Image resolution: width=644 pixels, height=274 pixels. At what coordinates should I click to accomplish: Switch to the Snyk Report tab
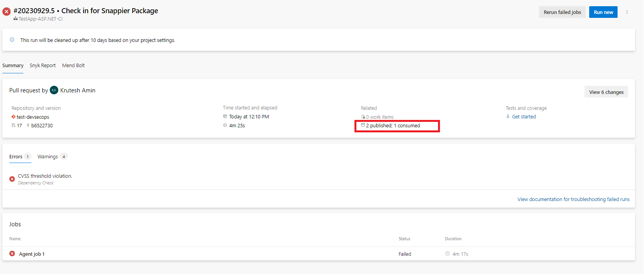click(42, 66)
